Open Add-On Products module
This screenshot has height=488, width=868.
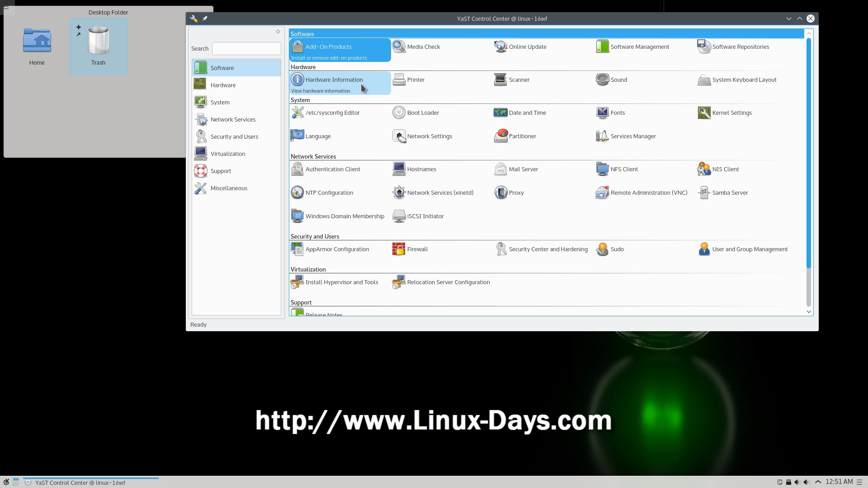pyautogui.click(x=340, y=50)
